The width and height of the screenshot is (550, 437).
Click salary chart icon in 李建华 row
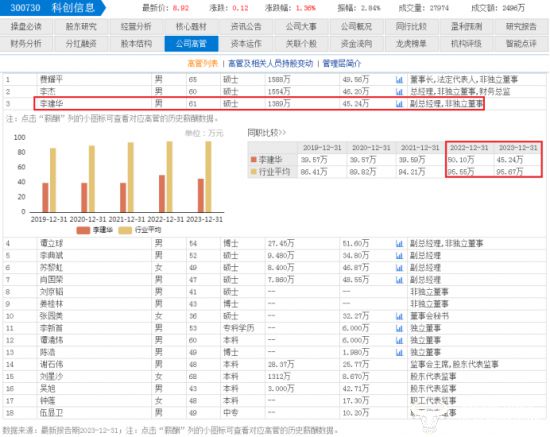(x=399, y=104)
